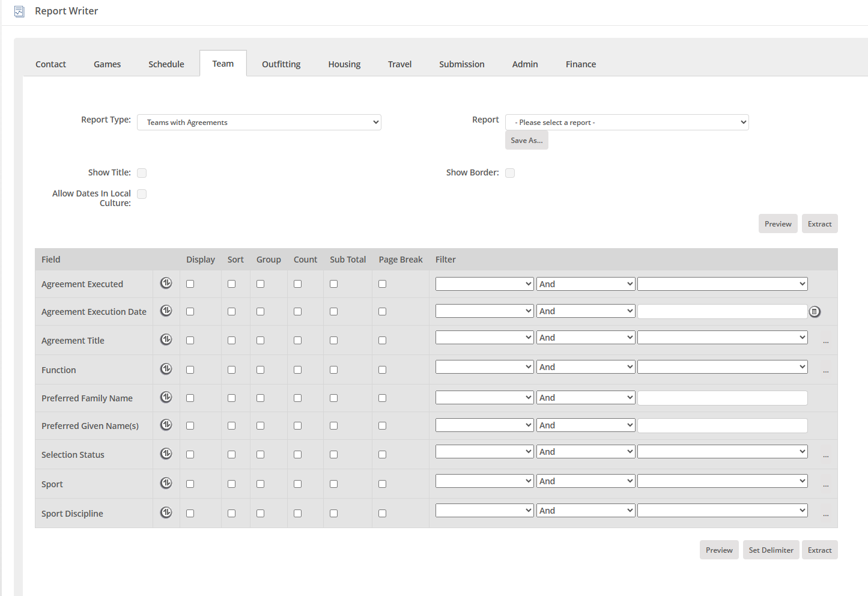Enable the Show Title checkbox
868x596 pixels.
pos(142,173)
